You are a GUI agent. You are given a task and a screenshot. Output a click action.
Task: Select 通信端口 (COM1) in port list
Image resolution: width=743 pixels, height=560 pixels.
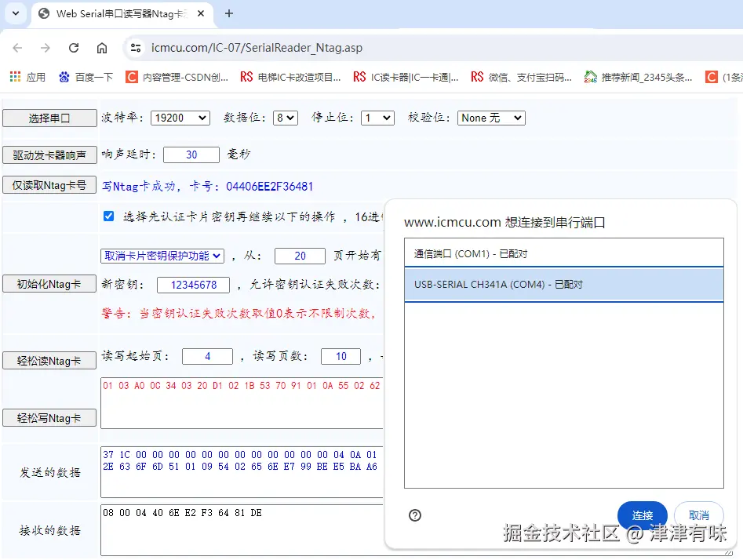tap(564, 253)
